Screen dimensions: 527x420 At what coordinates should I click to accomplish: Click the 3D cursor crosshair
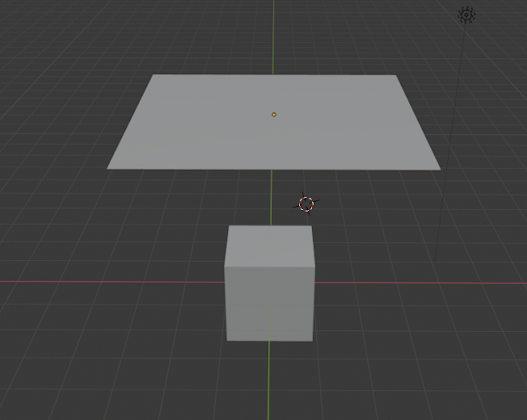coord(306,204)
